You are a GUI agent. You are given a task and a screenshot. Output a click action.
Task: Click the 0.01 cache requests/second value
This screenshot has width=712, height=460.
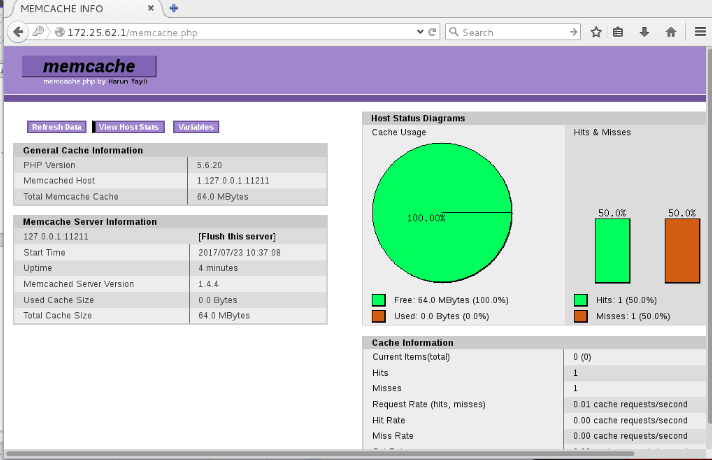(630, 404)
